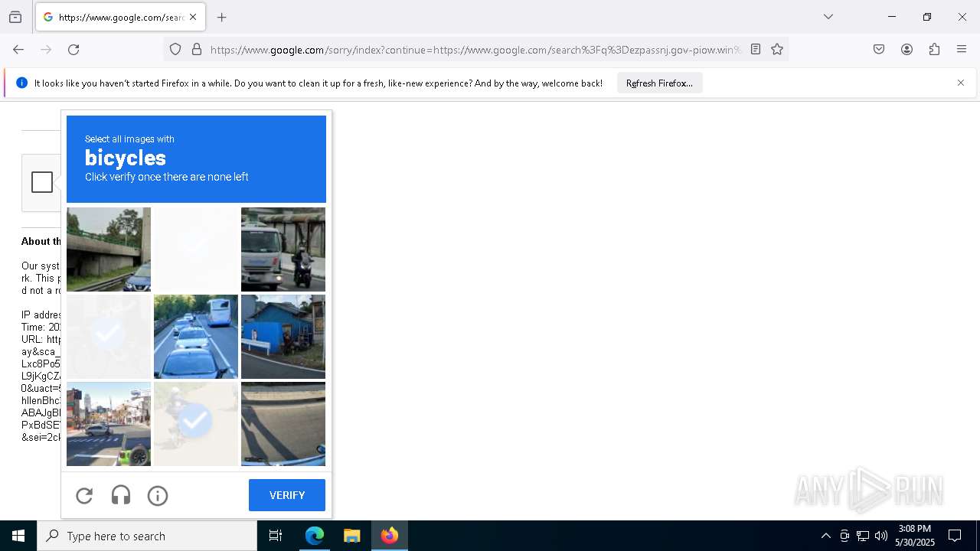Open the volume control in tray
Screen dimensions: 980x551
click(881, 536)
